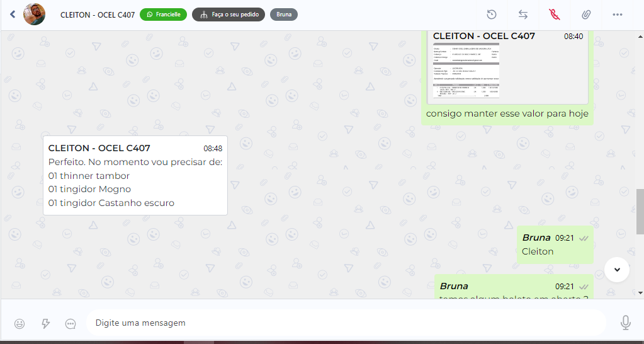Toggle the red muted microphone icon
This screenshot has width=644, height=344.
(555, 14)
